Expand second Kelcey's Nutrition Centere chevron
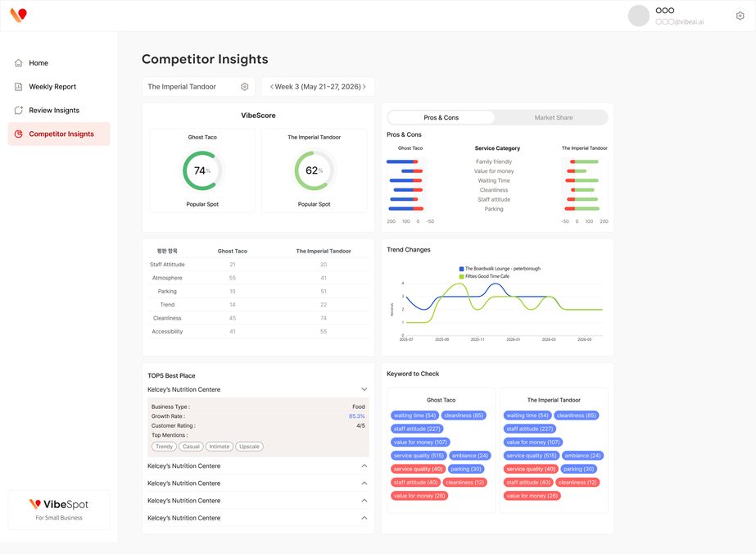This screenshot has width=756, height=554. (x=364, y=465)
